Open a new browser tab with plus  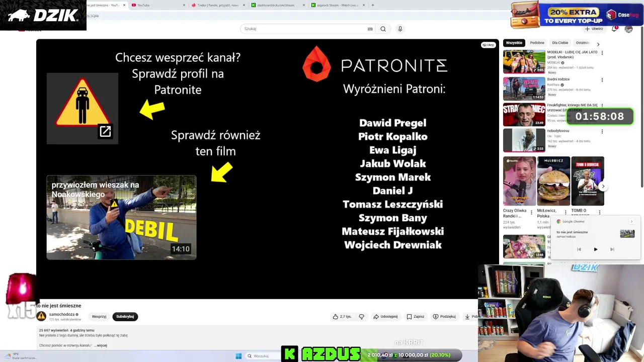(x=373, y=5)
